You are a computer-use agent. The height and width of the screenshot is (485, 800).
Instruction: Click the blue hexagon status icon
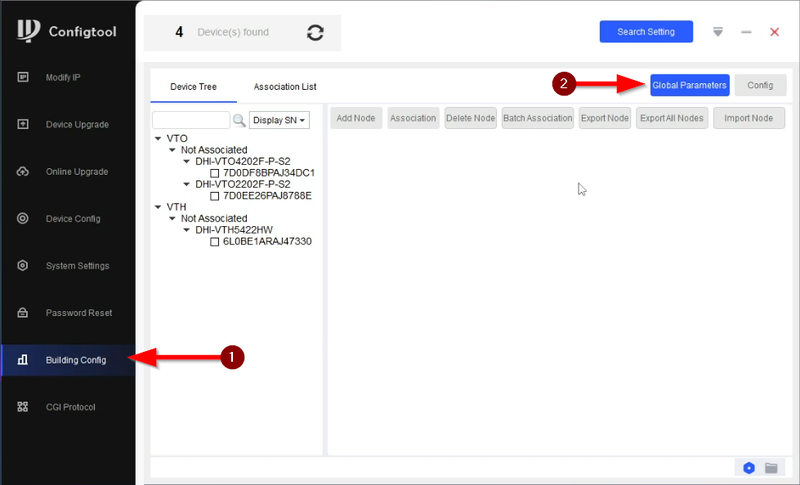pos(748,468)
